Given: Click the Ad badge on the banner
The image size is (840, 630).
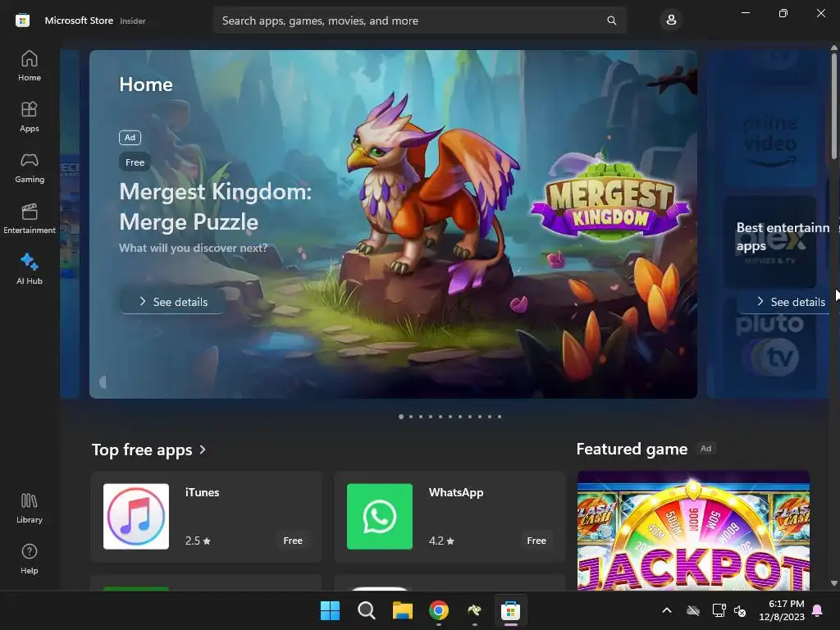Looking at the screenshot, I should (130, 138).
